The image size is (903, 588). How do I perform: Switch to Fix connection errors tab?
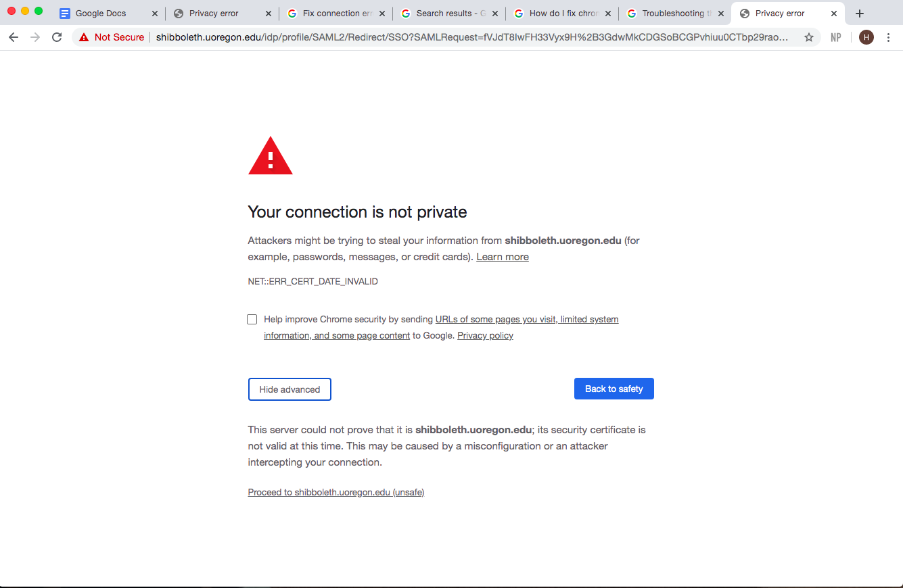tap(335, 14)
